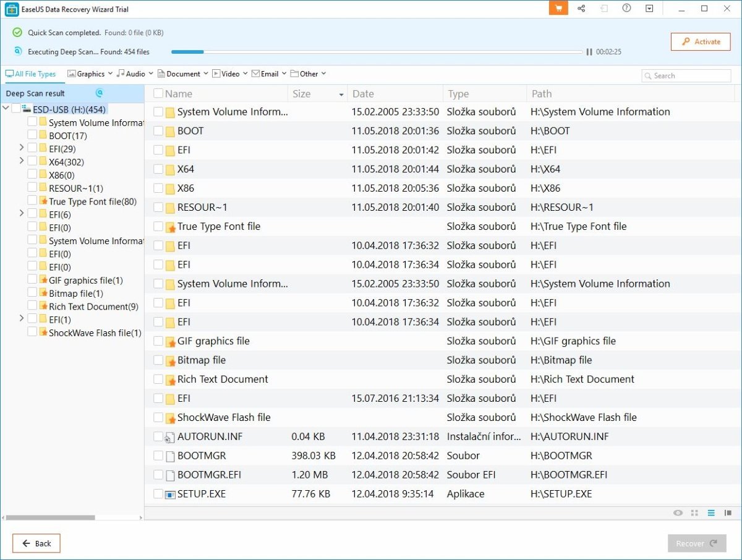Screen dimensions: 742x560
Task: Switch to preview eye view icon
Action: tap(678, 513)
